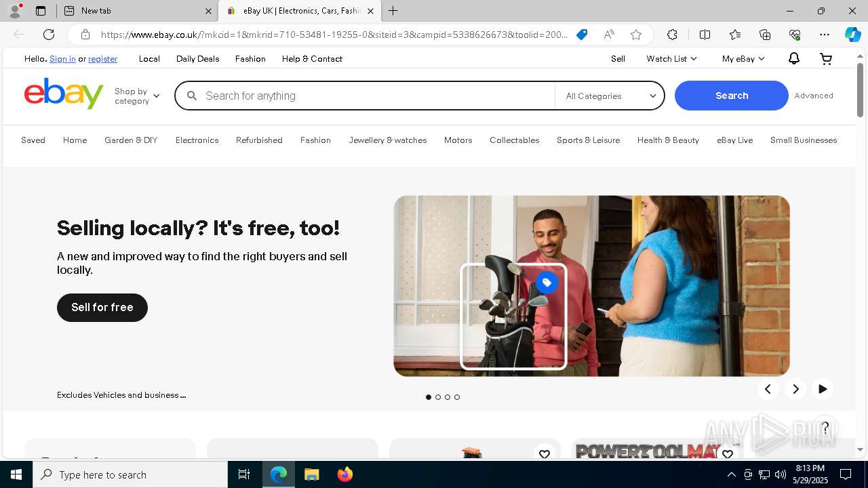Image resolution: width=868 pixels, height=488 pixels.
Task: Open tab actions menu icon
Action: 41,11
